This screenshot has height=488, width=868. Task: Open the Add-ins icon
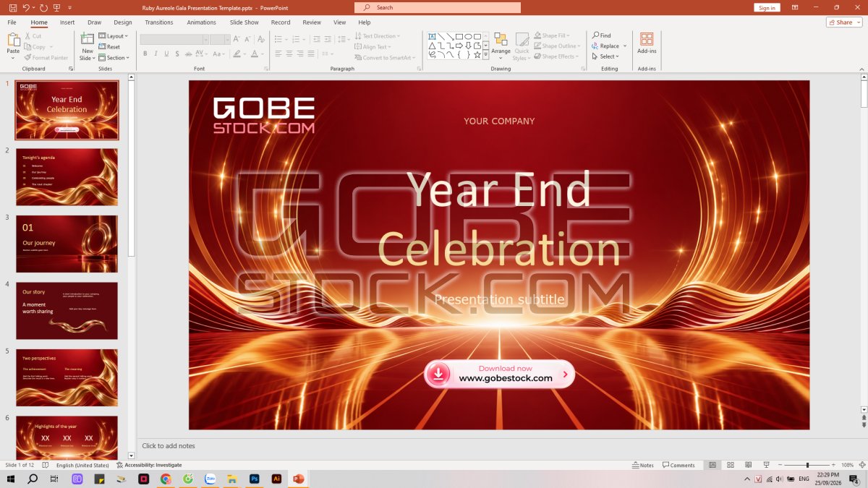pyautogui.click(x=647, y=39)
